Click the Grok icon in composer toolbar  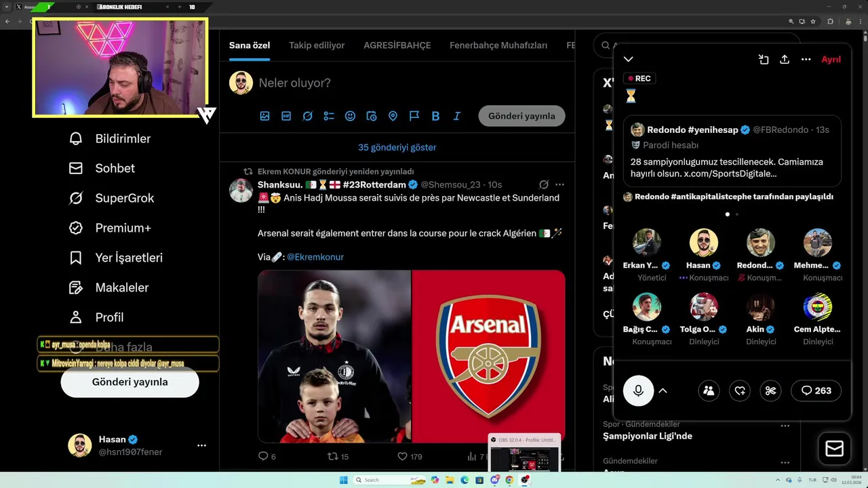point(307,116)
